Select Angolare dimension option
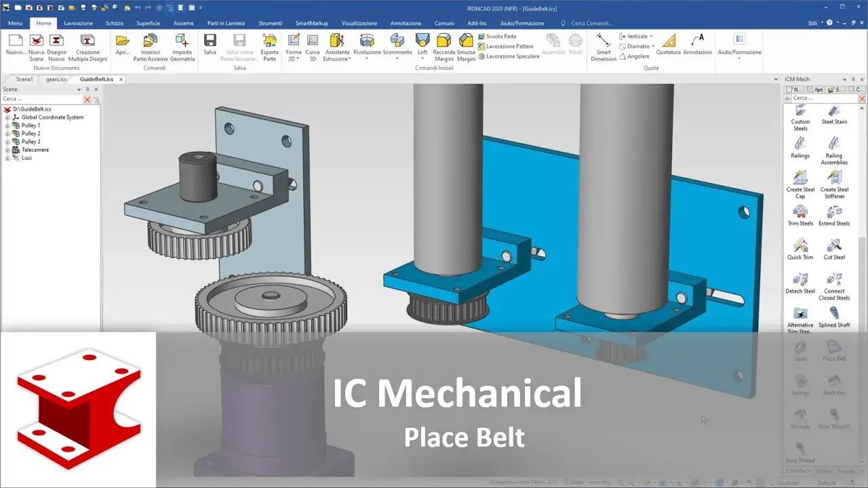The height and width of the screenshot is (488, 868). coord(634,56)
